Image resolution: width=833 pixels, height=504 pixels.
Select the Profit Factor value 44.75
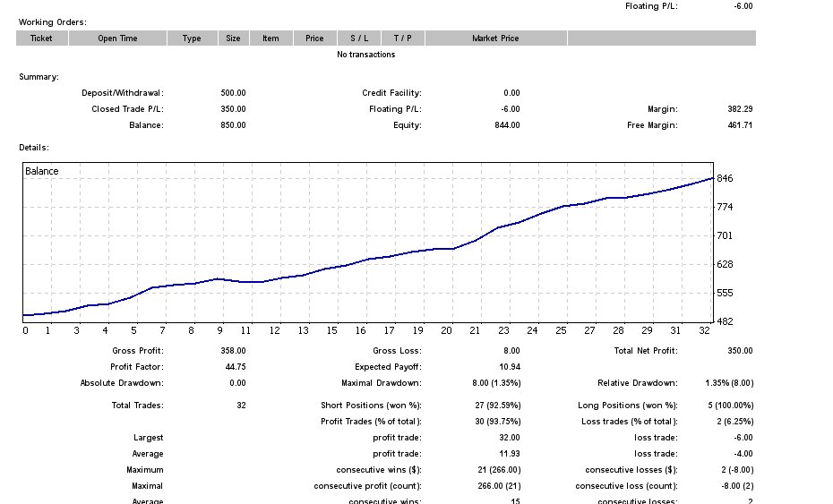[x=233, y=367]
